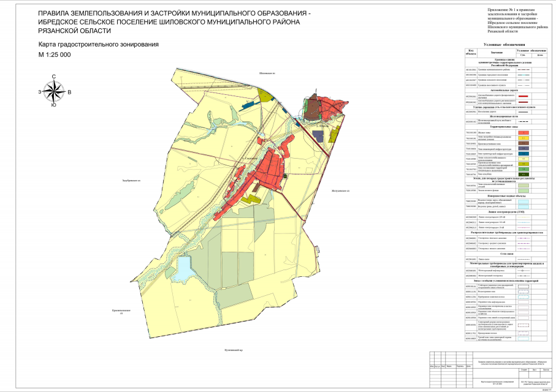556x392 pixels.
Task: Click the "Карта градостроительного зонирования" subtitle
Action: (x=98, y=45)
